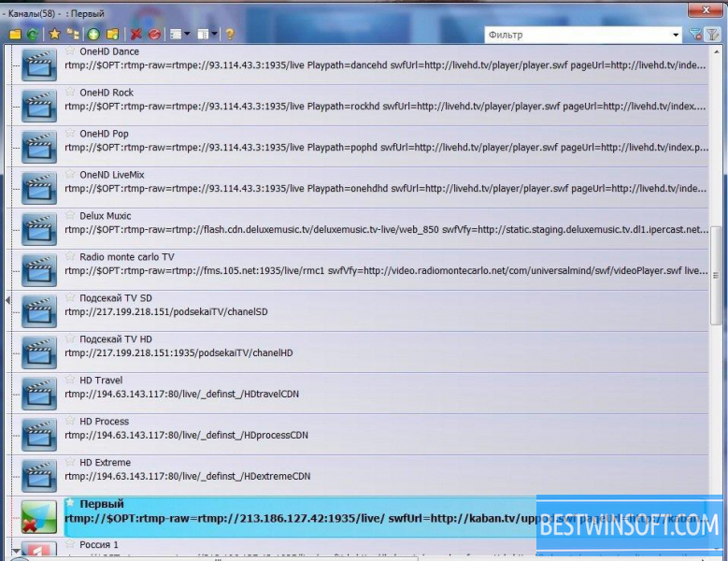The image size is (728, 561).
Task: Select the Россия 1 channel name
Action: (99, 544)
